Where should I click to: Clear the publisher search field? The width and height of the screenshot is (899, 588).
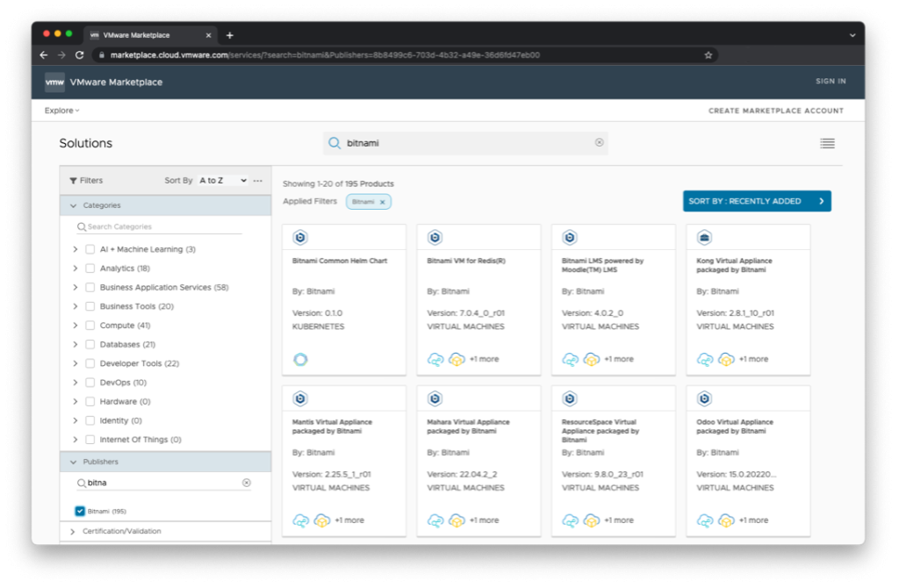(x=247, y=483)
